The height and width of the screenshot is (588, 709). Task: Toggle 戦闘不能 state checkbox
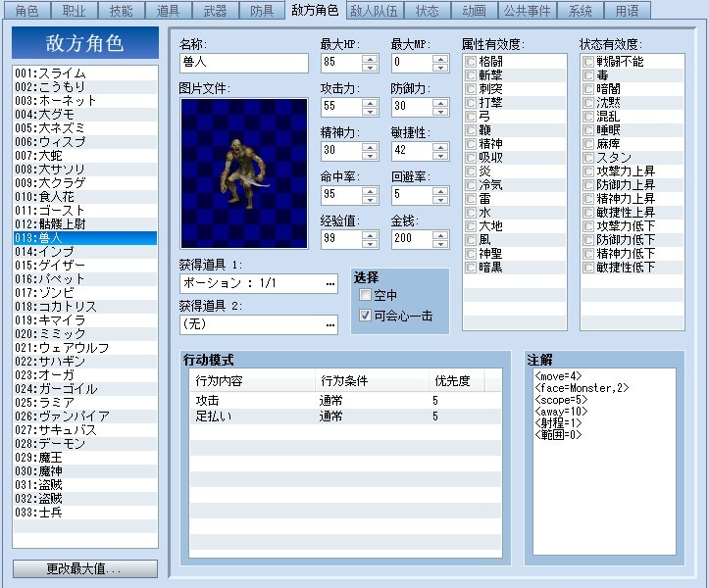588,62
